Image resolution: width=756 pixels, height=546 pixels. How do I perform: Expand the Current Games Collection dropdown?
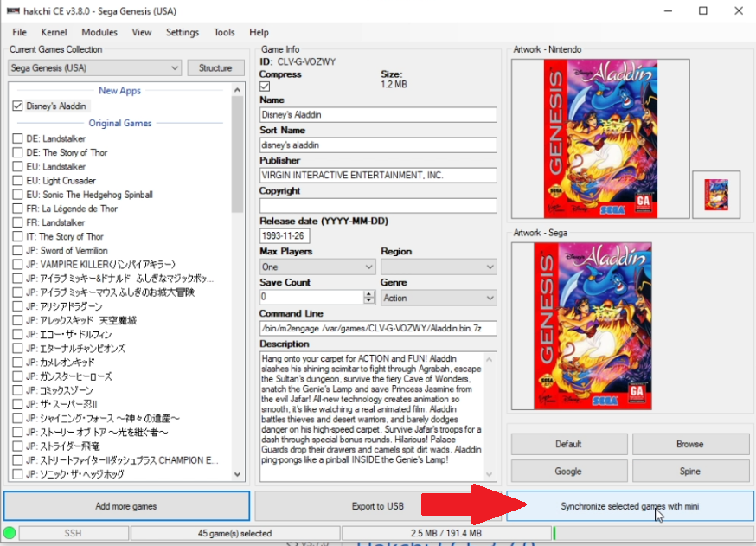click(x=94, y=68)
